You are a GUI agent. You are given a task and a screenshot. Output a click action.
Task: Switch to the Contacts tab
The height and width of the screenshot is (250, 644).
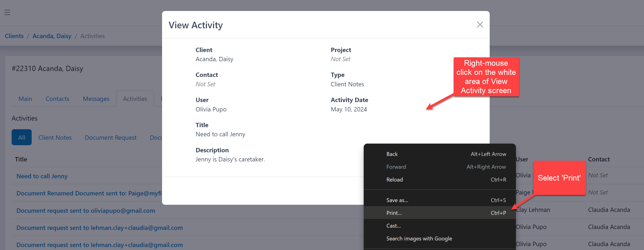point(57,99)
